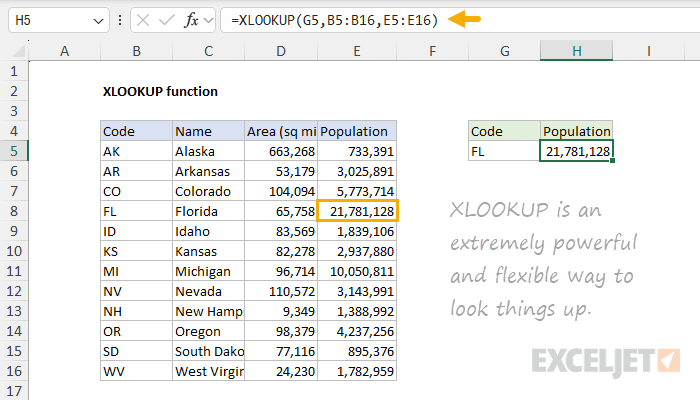This screenshot has width=700, height=400.
Task: Select the 'Florida' name cell
Action: tap(208, 211)
